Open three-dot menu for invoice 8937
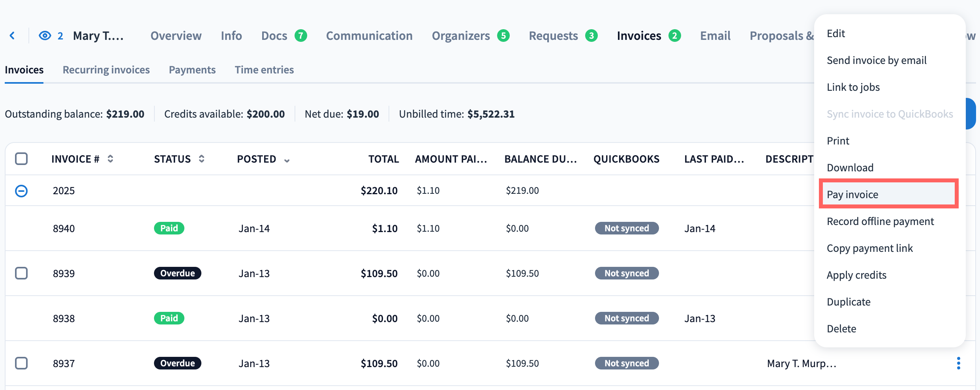Image resolution: width=980 pixels, height=390 pixels. point(958,363)
